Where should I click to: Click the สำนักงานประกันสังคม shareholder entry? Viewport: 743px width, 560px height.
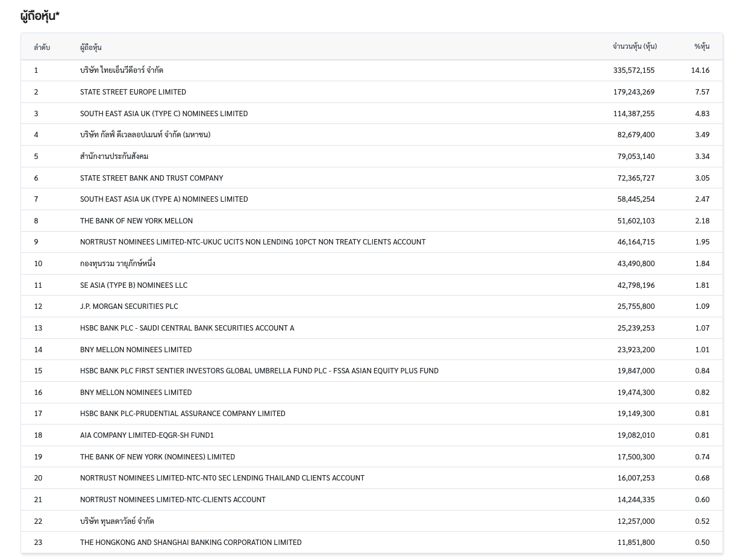point(114,157)
